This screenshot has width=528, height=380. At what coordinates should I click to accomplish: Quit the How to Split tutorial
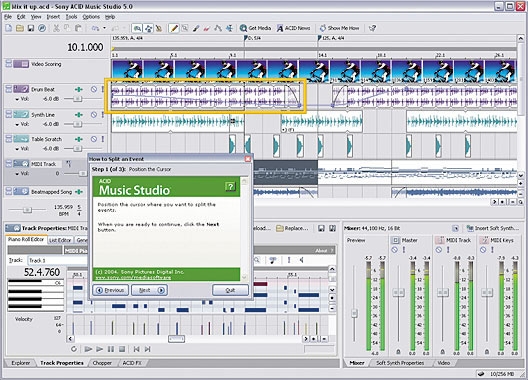pyautogui.click(x=230, y=290)
